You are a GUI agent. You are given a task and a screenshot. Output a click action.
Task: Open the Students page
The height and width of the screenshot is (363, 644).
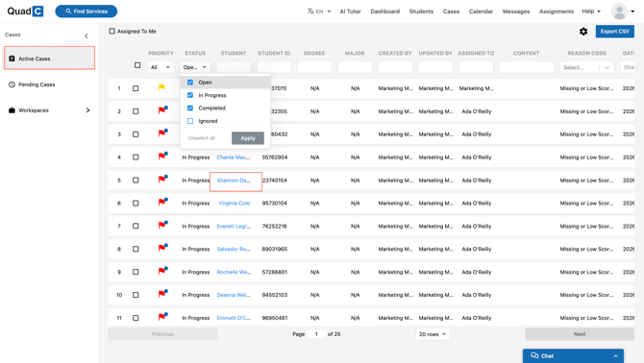point(421,12)
